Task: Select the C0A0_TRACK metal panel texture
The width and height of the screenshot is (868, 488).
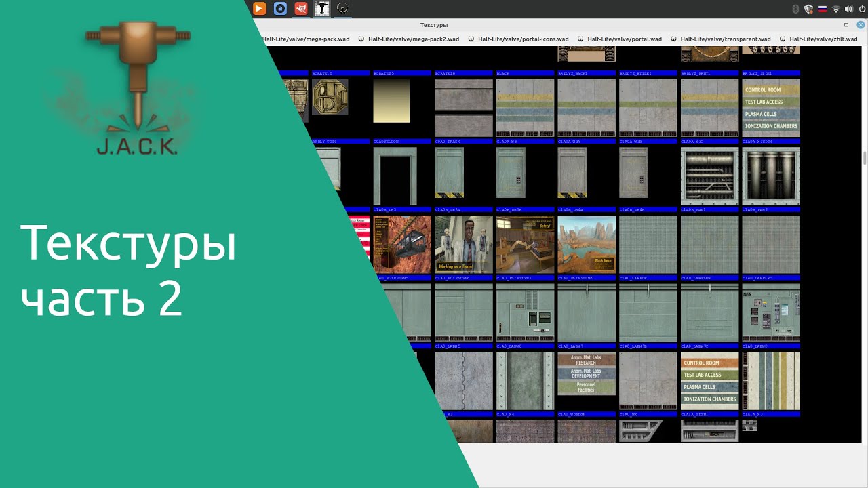Action: click(x=449, y=172)
